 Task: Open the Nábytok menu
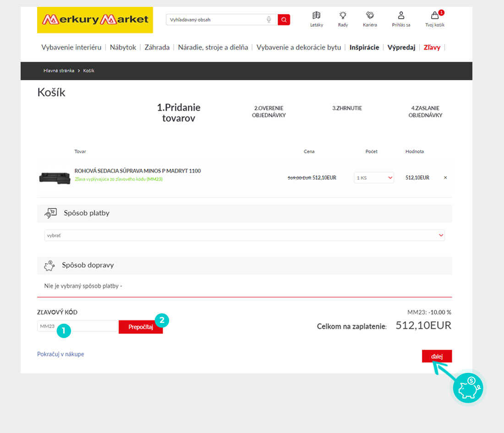123,47
